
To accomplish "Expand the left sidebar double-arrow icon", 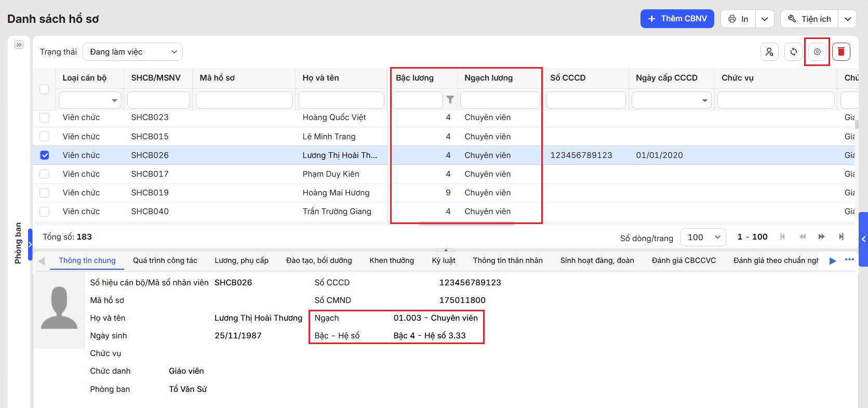I will click(19, 45).
